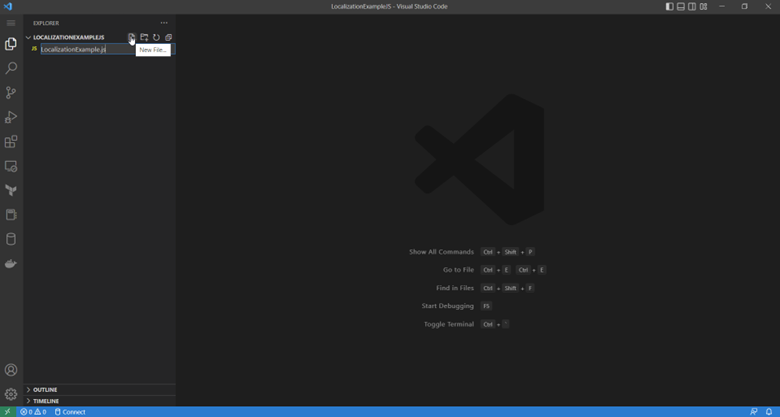Image resolution: width=780 pixels, height=417 pixels.
Task: Click the EXPLORER panel title
Action: (46, 23)
